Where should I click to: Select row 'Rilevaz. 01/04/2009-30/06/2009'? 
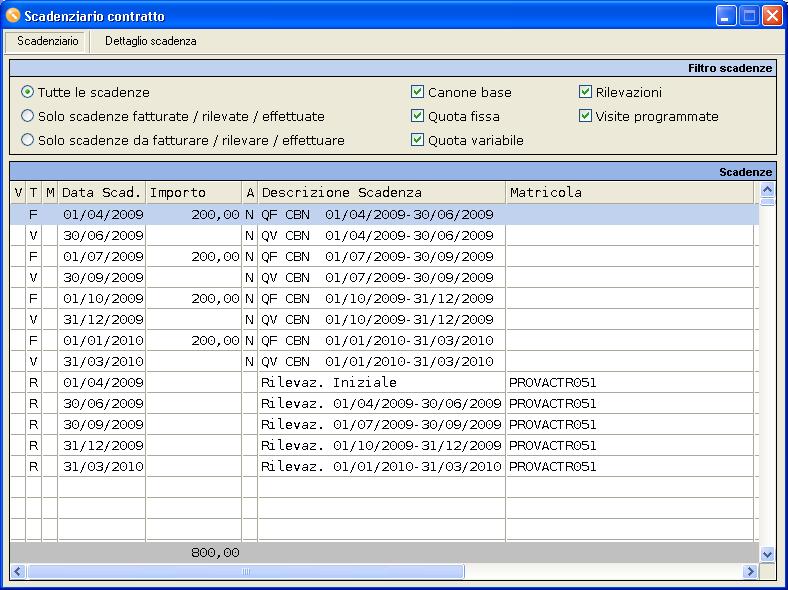(384, 404)
